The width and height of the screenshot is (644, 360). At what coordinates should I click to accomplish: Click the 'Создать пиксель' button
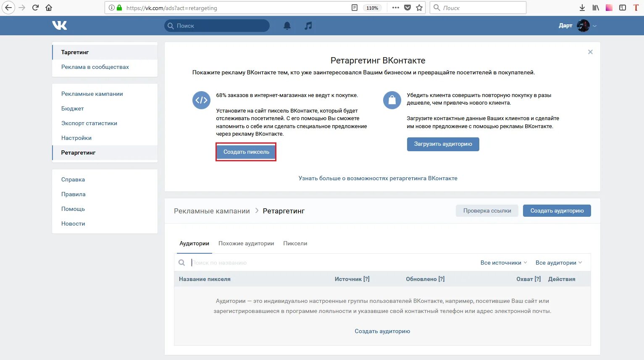(246, 152)
